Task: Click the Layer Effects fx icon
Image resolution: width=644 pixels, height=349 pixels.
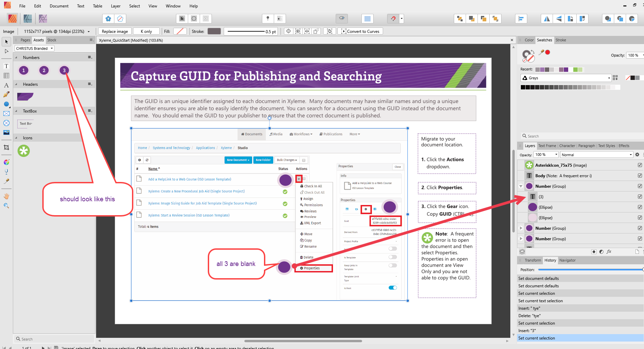Action: pos(609,252)
